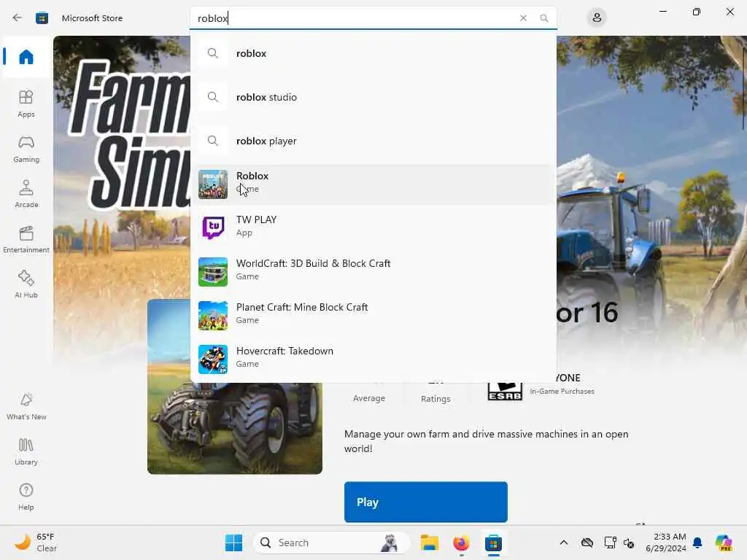Open AI Hub in the sidebar
This screenshot has width=747, height=560.
click(x=26, y=284)
